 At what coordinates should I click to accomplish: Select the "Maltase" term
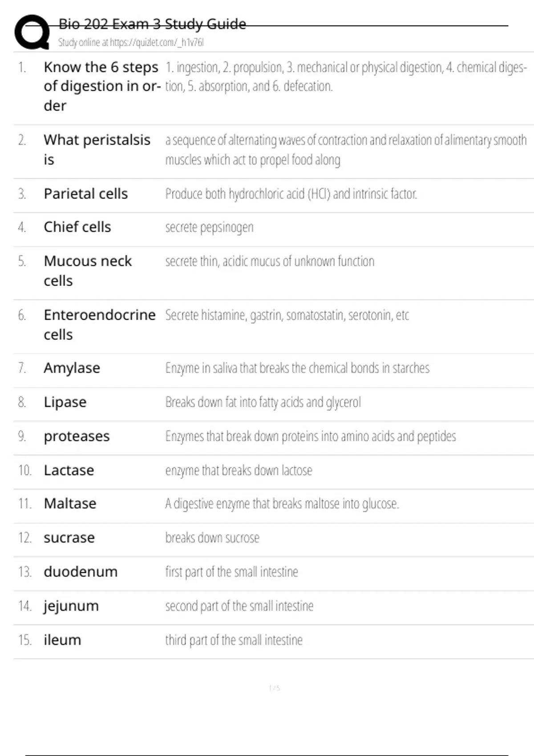(70, 504)
